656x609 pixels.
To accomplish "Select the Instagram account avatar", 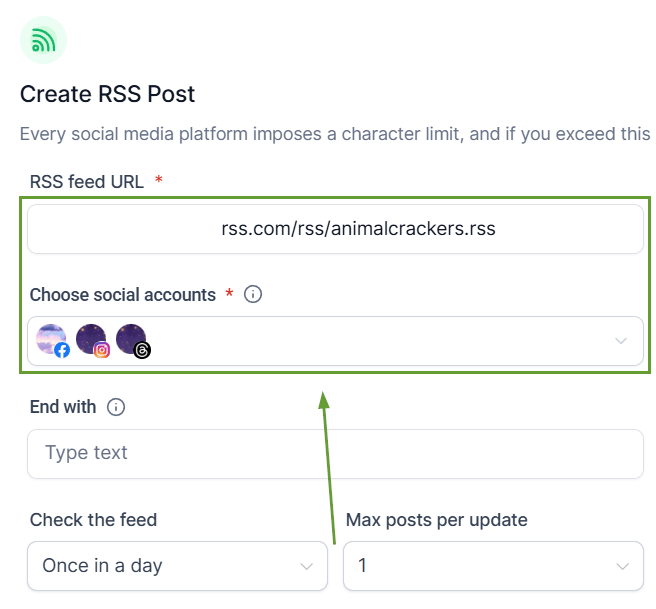I will [92, 340].
